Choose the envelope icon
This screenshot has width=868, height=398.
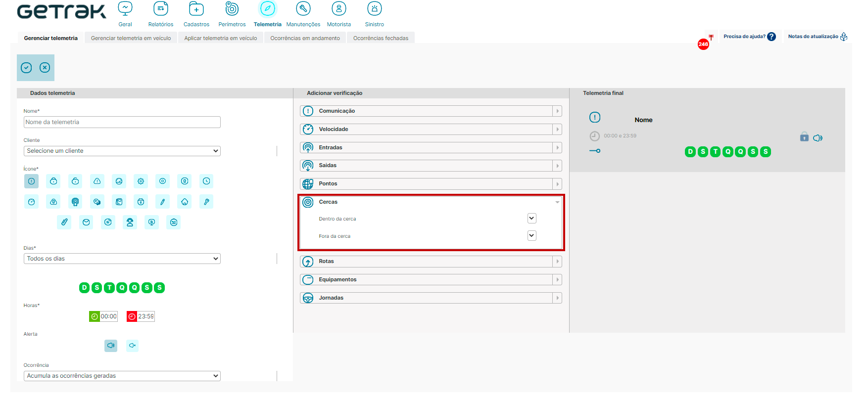pyautogui.click(x=86, y=222)
